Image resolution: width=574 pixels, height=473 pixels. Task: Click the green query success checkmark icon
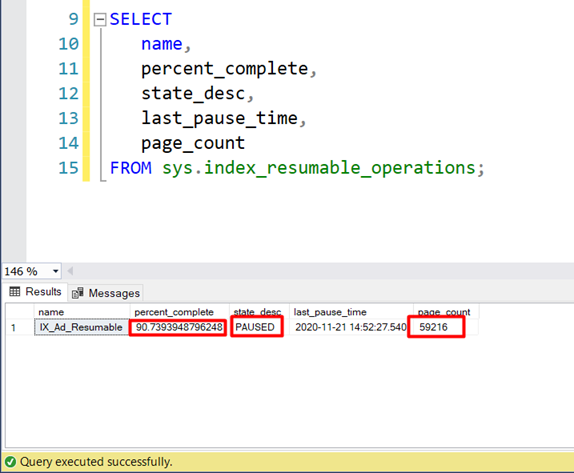coord(10,462)
